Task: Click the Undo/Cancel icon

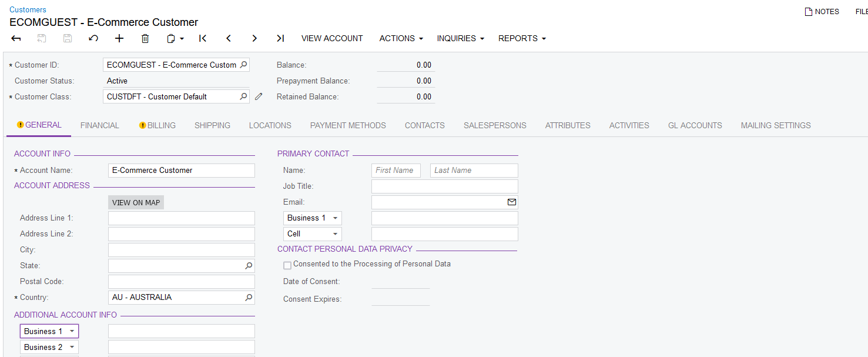Action: tap(93, 38)
